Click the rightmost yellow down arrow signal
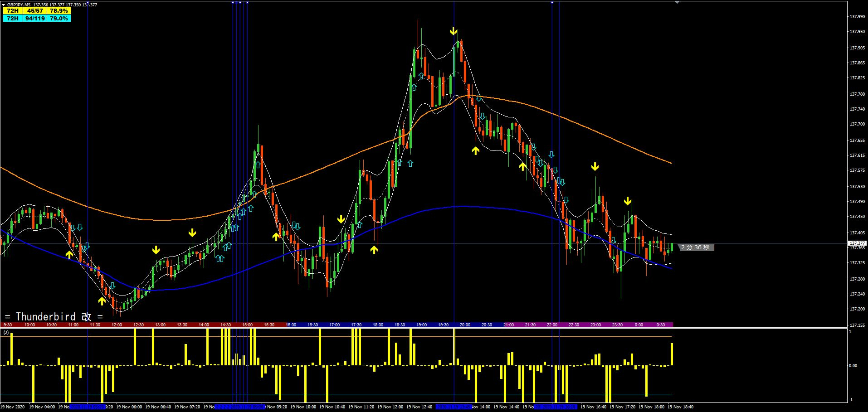This screenshot has height=412, width=868. [628, 201]
